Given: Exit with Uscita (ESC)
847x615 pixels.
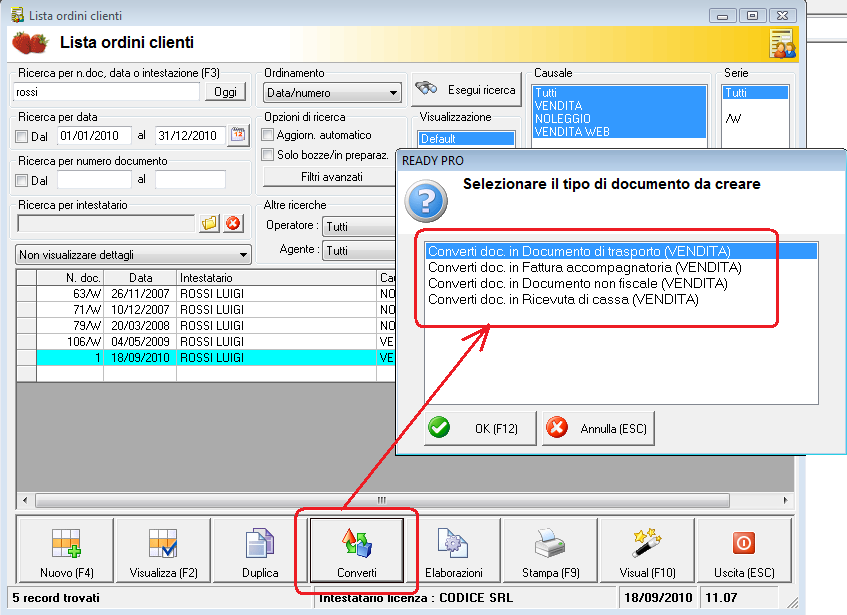Looking at the screenshot, I should click(x=744, y=550).
